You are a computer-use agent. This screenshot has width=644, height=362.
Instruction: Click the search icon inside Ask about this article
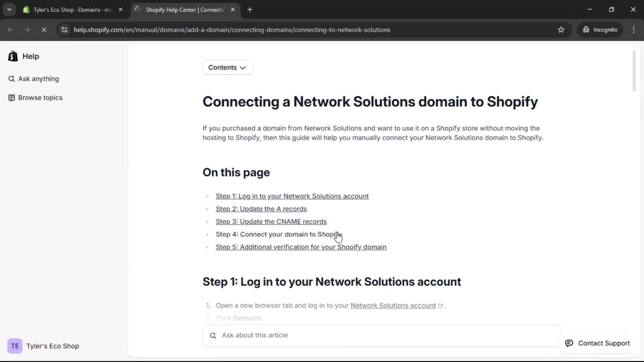(213, 335)
